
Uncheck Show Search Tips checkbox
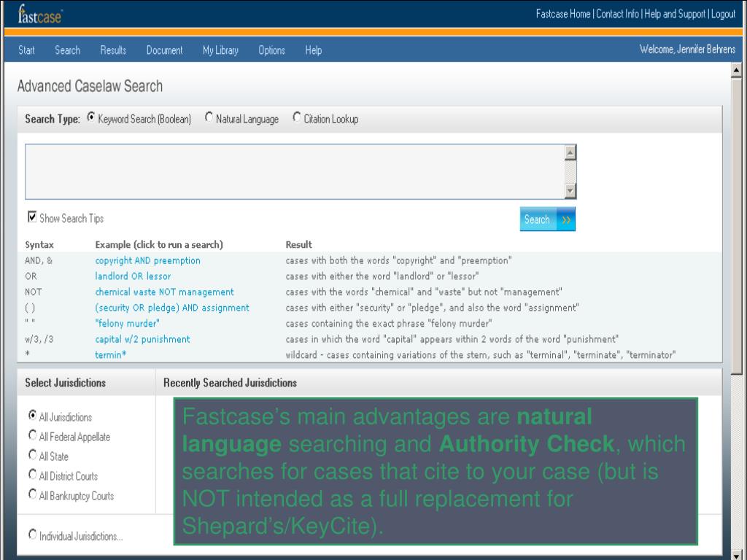coord(32,217)
